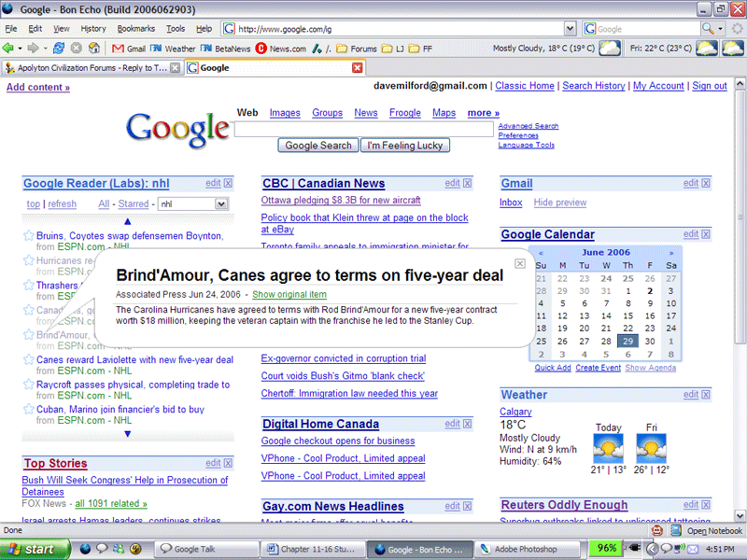
Task: Open the Bookmarks menu
Action: tap(135, 29)
